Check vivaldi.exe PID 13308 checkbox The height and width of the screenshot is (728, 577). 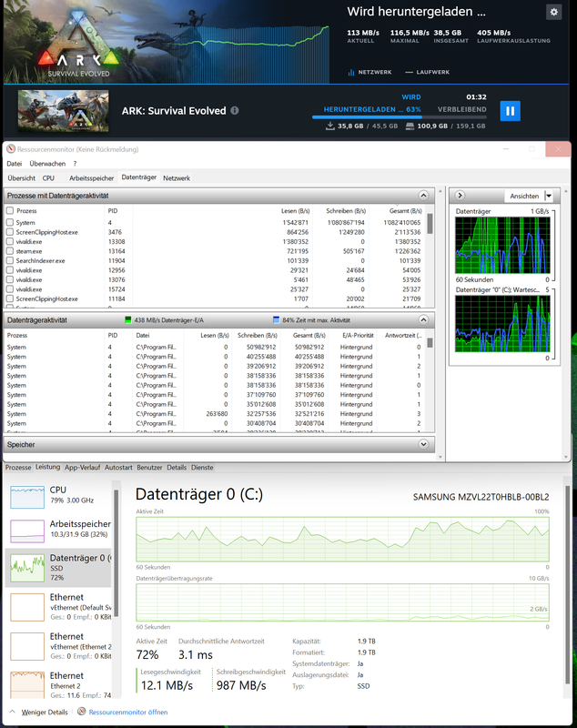click(10, 241)
